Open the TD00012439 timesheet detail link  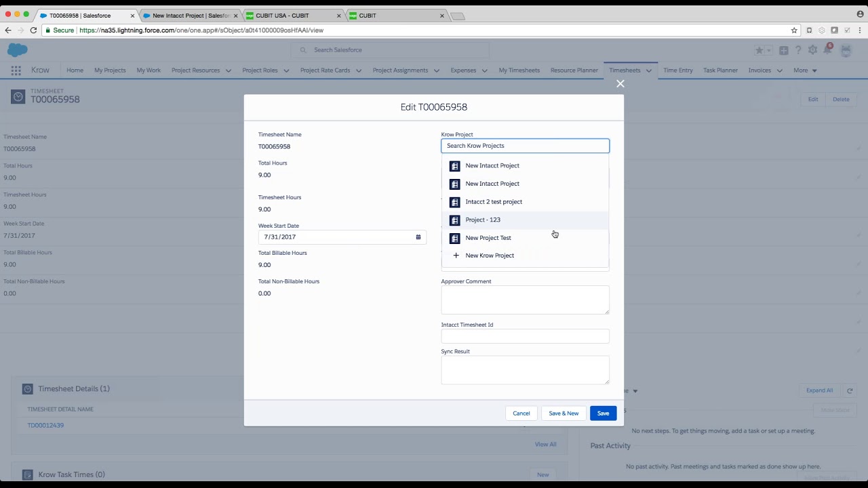point(45,426)
